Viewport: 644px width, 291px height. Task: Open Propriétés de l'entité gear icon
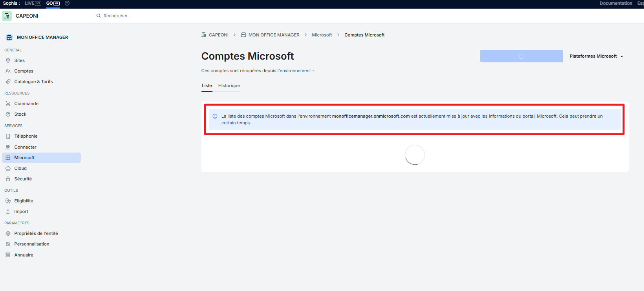point(8,233)
